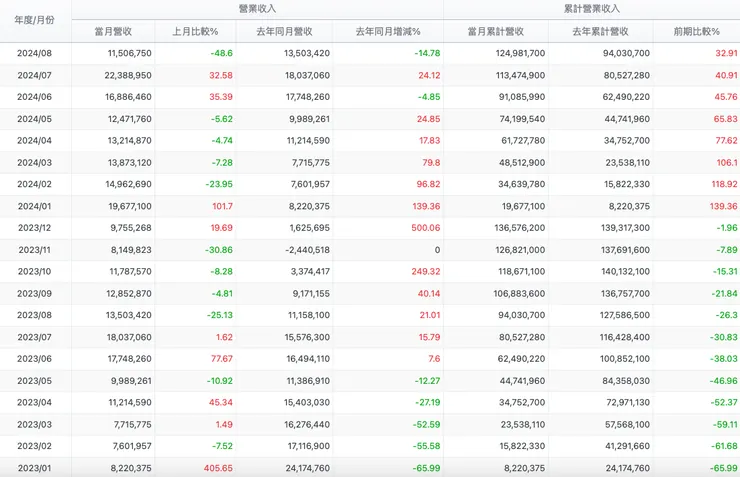This screenshot has height=477, width=740.
Task: Click the 2024/03 row label
Action: (34, 163)
